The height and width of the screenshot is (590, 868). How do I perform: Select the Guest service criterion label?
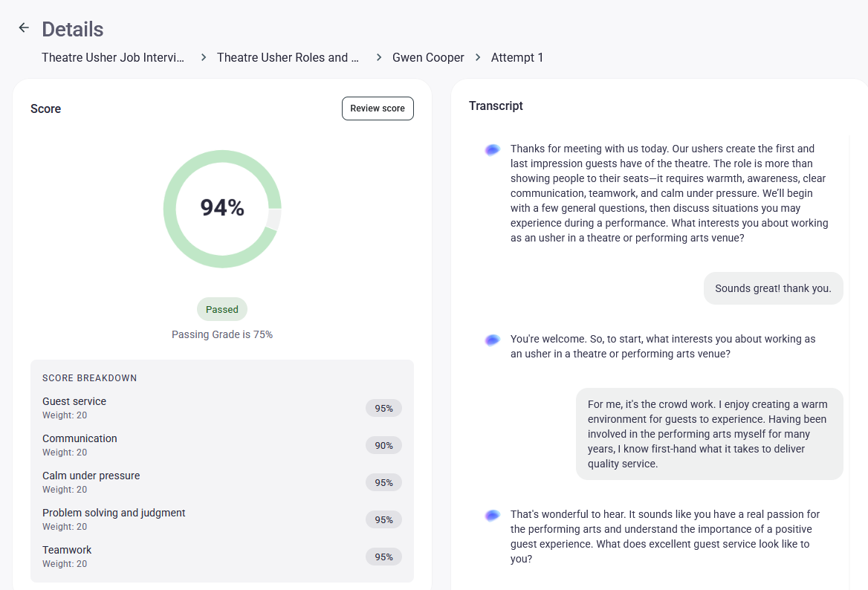click(74, 401)
